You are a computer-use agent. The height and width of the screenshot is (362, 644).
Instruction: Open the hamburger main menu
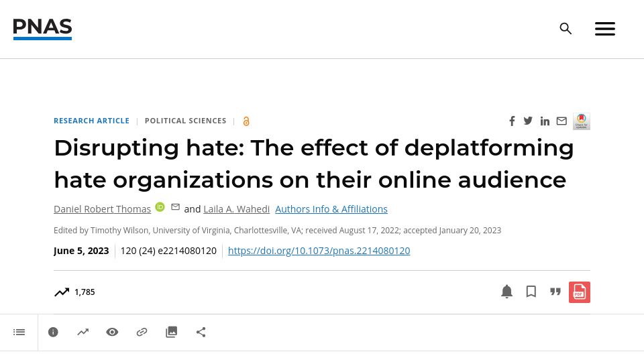605,29
